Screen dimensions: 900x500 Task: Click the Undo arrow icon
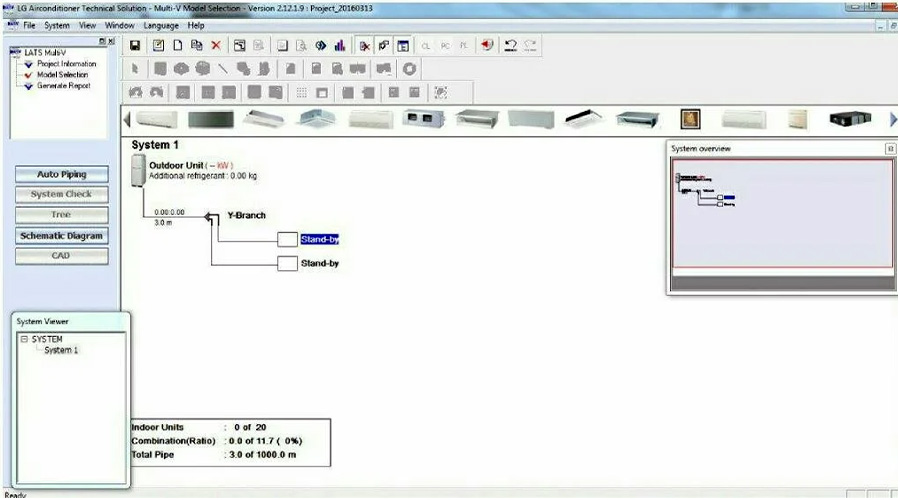point(510,45)
